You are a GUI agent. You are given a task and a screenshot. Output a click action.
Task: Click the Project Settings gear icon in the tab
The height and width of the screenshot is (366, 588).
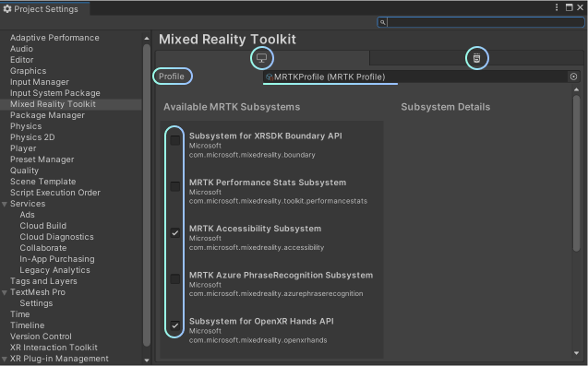click(x=7, y=9)
